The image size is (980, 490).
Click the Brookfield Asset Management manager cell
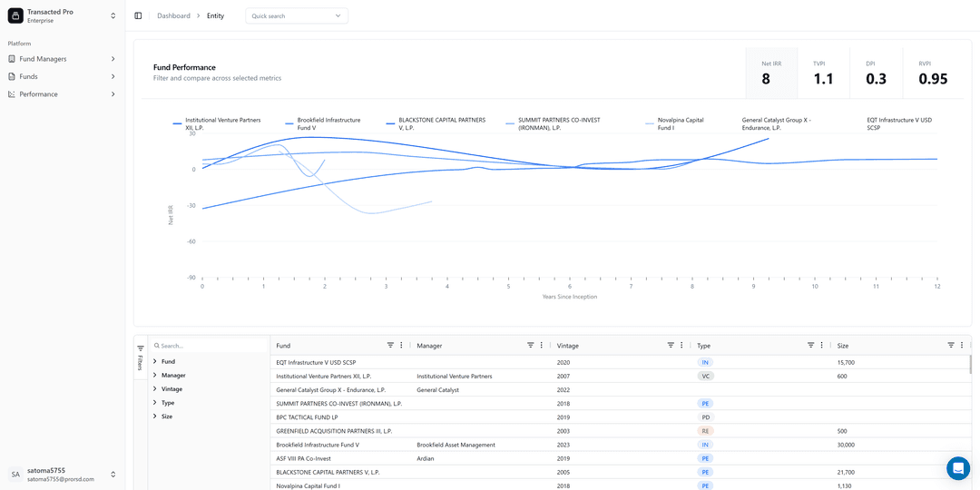pyautogui.click(x=456, y=445)
